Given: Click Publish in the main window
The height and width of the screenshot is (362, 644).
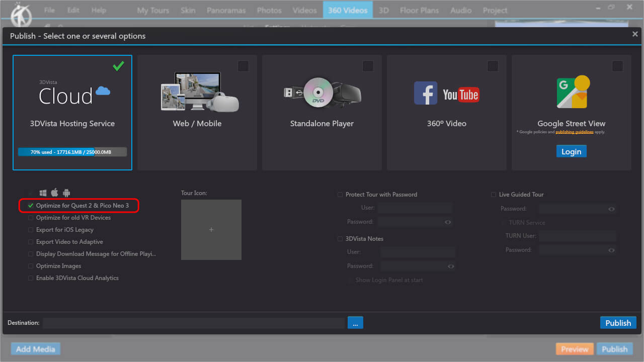Looking at the screenshot, I should (x=614, y=349).
